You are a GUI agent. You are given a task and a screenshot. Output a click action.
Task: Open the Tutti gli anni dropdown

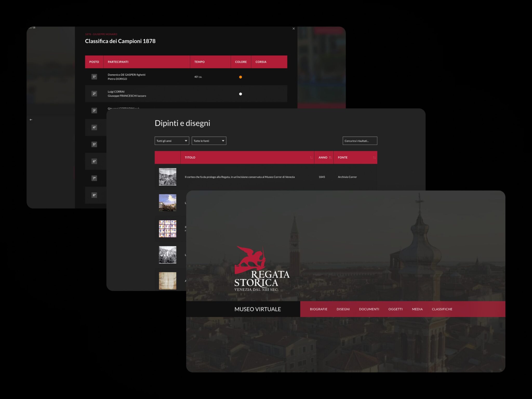(x=172, y=141)
